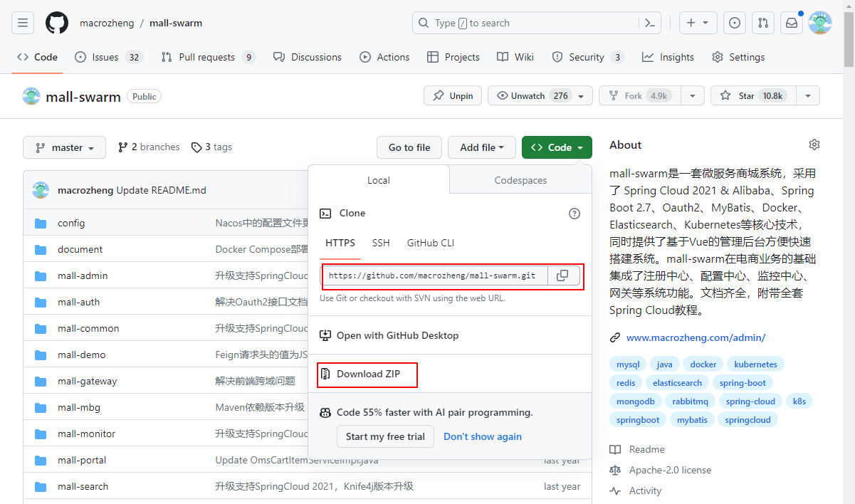
Task: Switch to the Code tab
Action: point(38,57)
